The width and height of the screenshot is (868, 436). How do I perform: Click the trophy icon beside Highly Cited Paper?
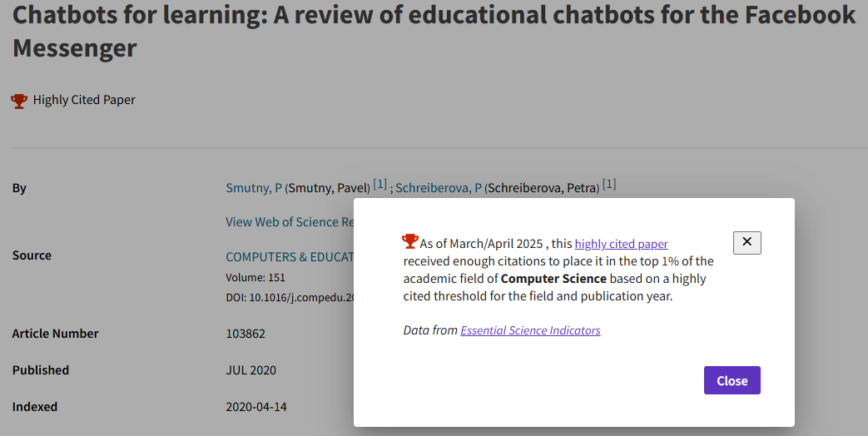[19, 102]
